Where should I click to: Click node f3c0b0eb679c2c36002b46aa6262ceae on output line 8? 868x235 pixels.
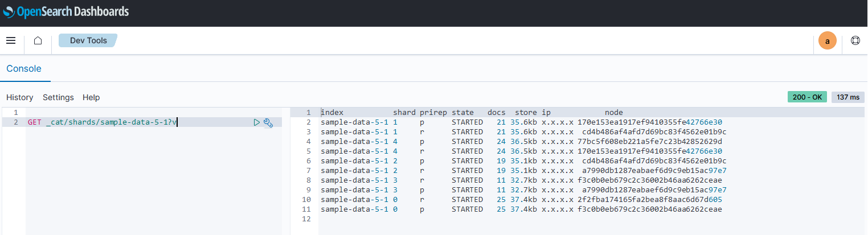(x=650, y=180)
